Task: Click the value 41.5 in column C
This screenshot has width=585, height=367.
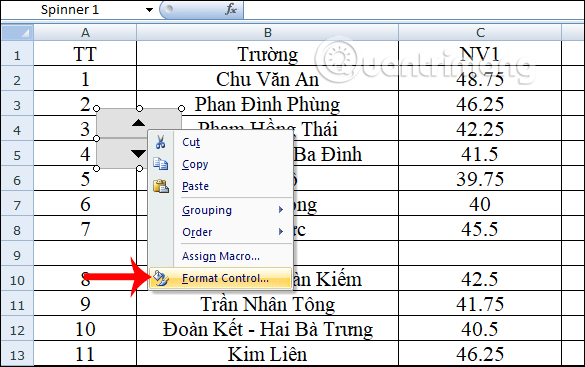Action: pos(480,153)
